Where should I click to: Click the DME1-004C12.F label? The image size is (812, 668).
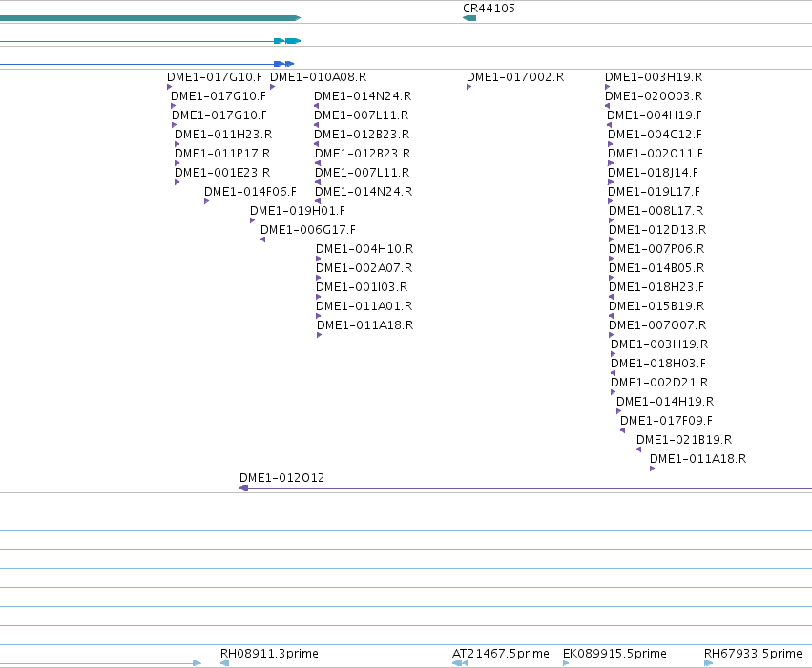(x=656, y=135)
